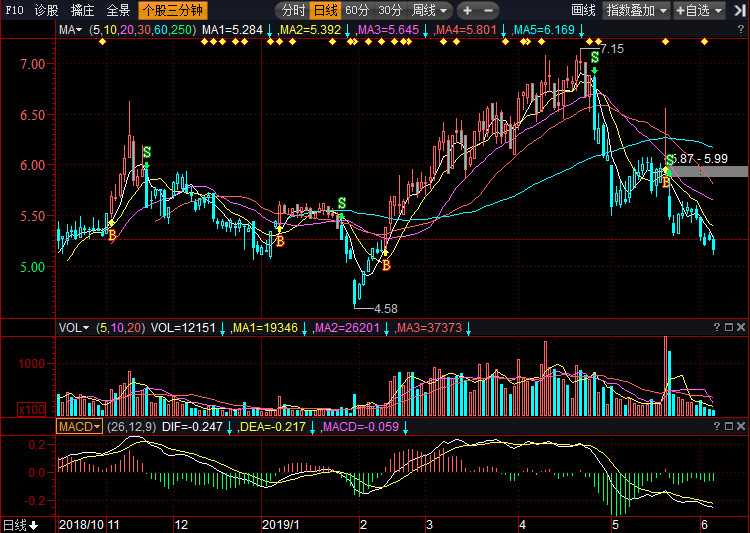Close the VOL indicator panel

pos(741,328)
